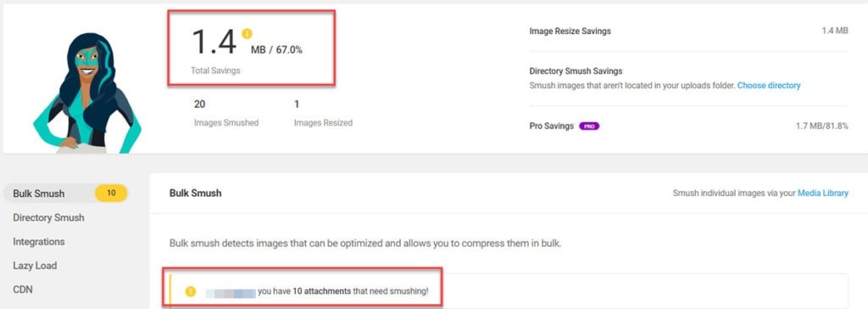Image resolution: width=868 pixels, height=309 pixels.
Task: Switch to the Lazy Load section
Action: (x=35, y=265)
